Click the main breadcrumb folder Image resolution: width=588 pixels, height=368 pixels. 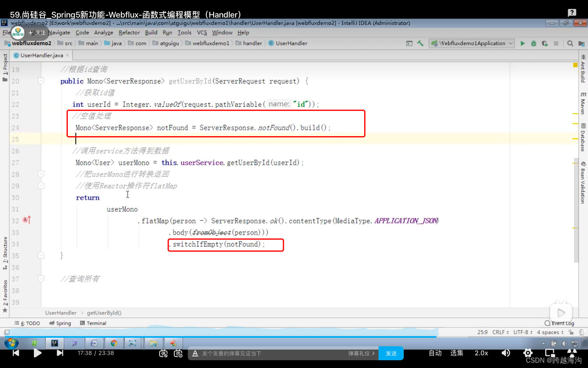89,43
